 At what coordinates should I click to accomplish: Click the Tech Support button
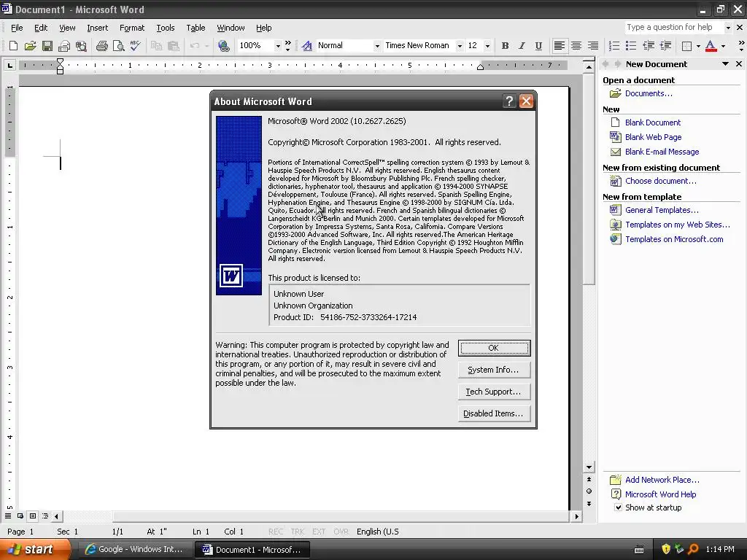coord(494,392)
